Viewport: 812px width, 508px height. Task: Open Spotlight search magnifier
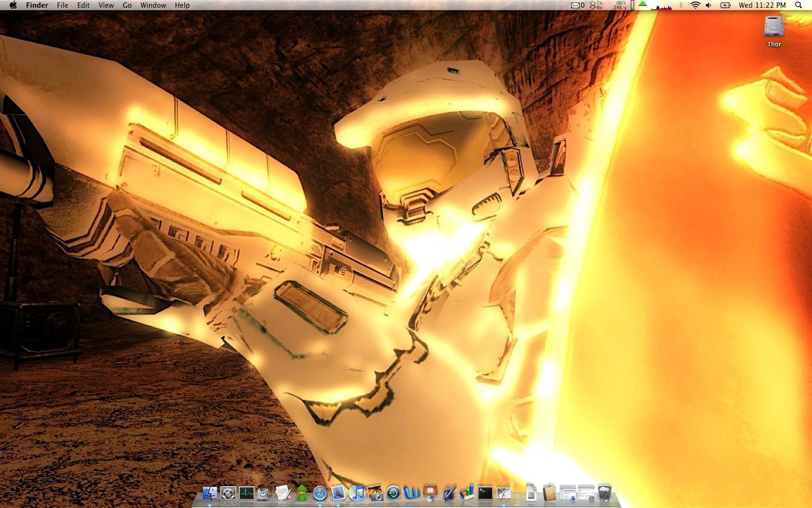click(798, 5)
